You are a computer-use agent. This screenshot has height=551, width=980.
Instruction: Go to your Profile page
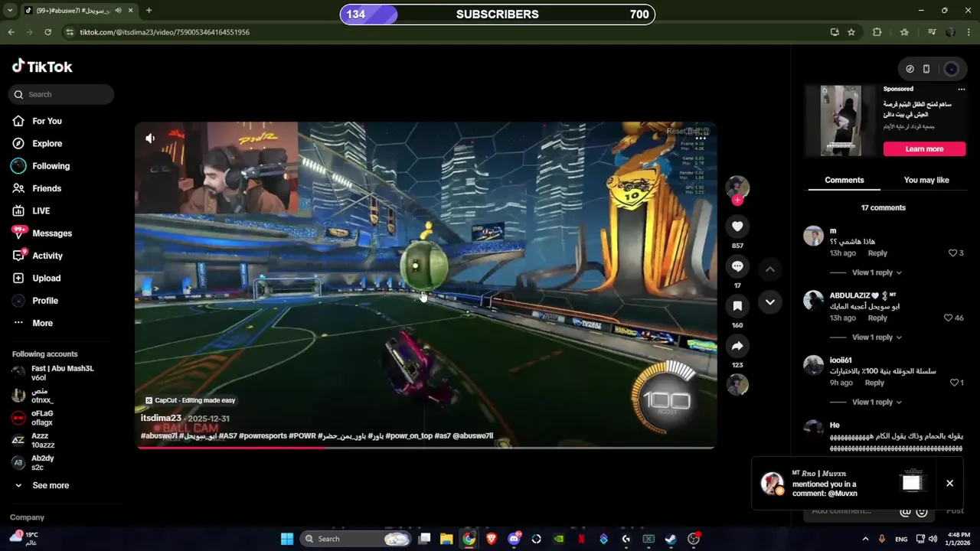click(34, 301)
